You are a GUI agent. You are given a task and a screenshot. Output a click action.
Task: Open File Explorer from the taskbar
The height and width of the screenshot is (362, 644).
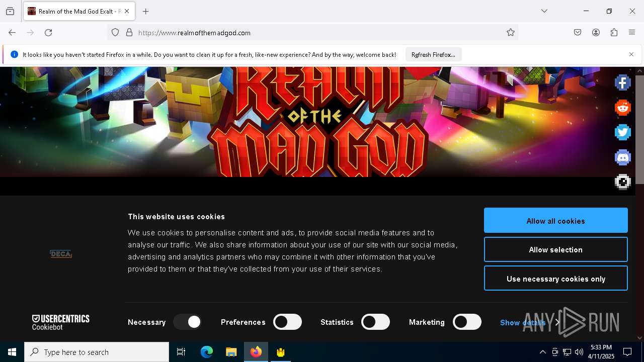point(231,352)
